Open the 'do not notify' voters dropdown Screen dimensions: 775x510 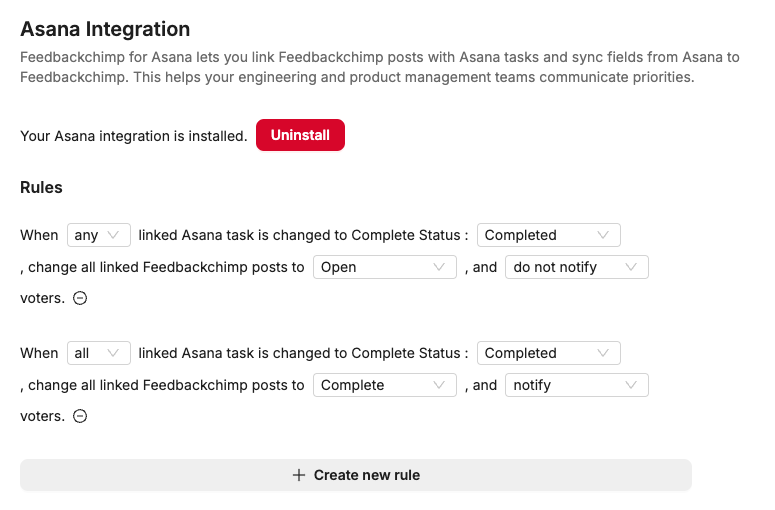[x=576, y=267]
